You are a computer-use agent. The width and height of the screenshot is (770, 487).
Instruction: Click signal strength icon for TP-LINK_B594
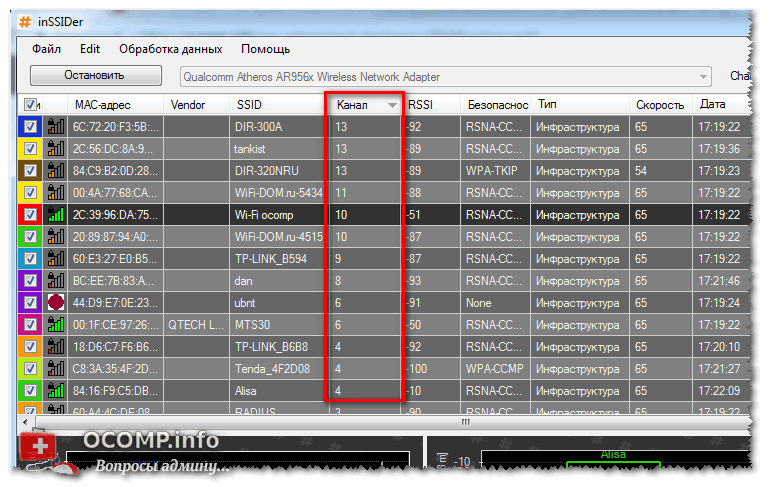click(x=55, y=259)
